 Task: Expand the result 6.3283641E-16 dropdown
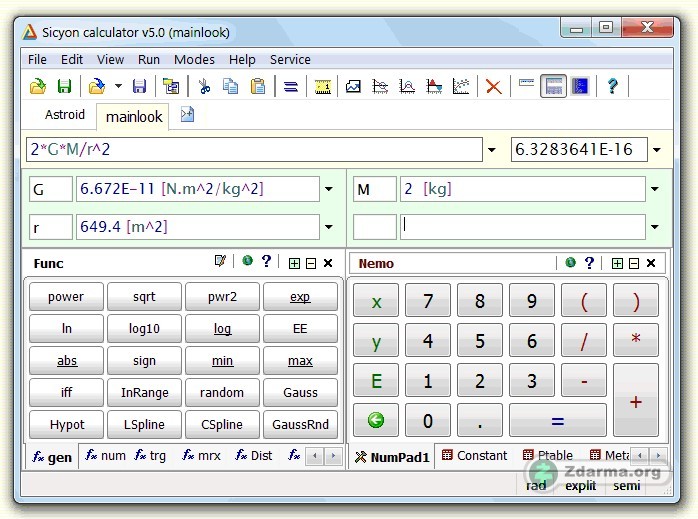[657, 150]
